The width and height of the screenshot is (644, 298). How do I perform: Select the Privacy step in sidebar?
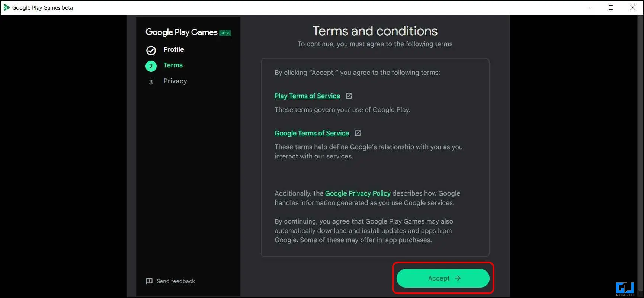[175, 81]
